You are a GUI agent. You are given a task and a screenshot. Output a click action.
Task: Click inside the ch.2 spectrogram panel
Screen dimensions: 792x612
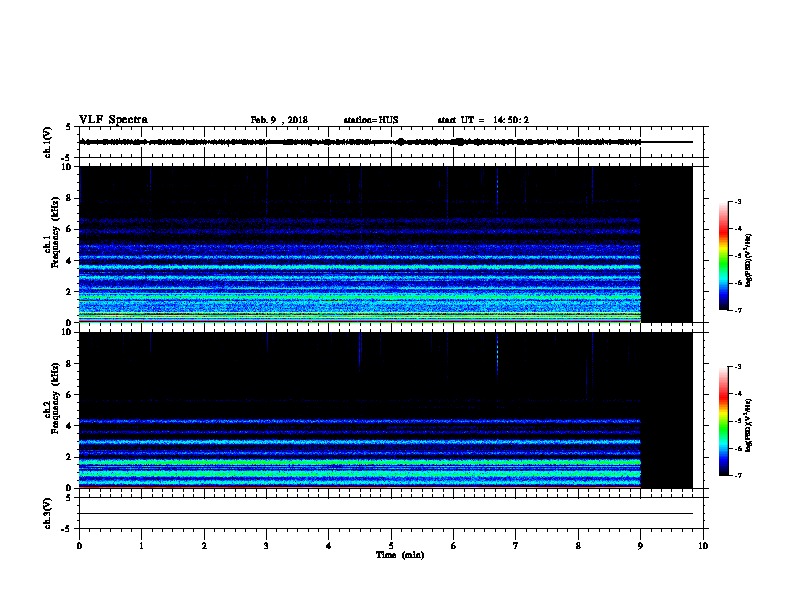click(386, 410)
